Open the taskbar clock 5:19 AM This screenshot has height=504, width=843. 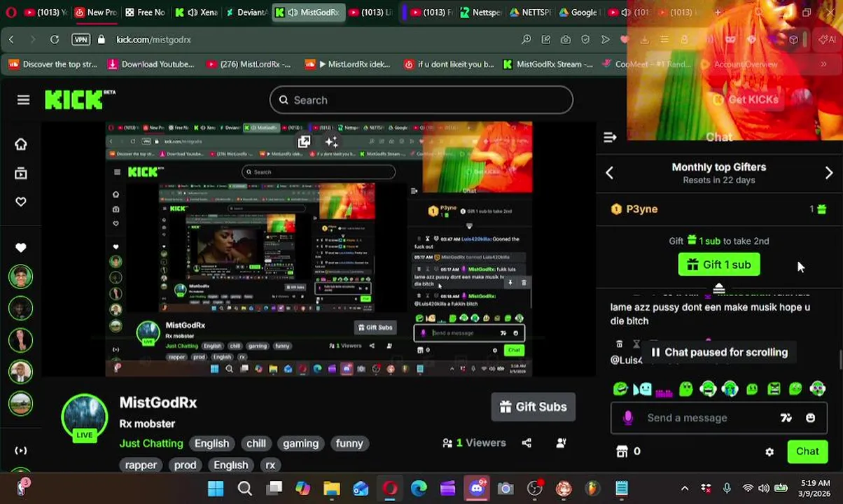pyautogui.click(x=815, y=488)
